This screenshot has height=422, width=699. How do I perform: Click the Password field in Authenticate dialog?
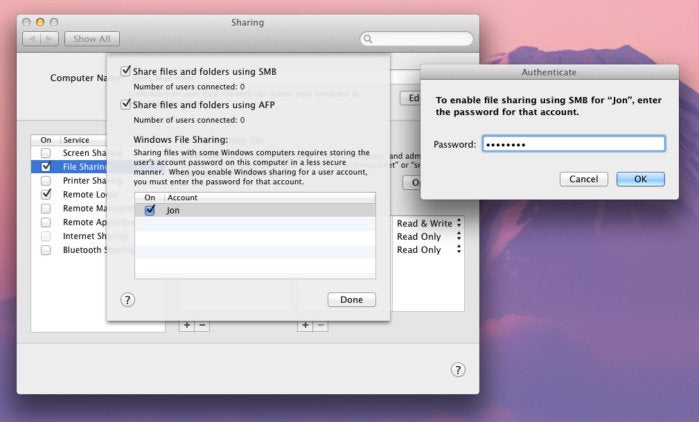[574, 144]
